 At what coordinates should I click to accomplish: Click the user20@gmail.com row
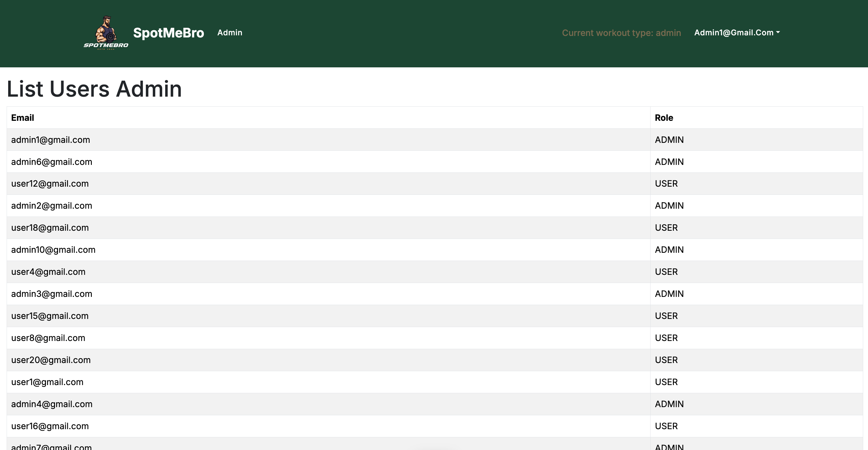[x=51, y=360]
